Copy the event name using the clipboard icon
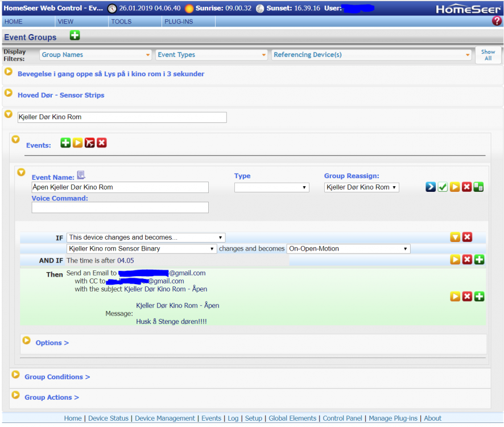Viewport: 504px width, 427px height. tap(80, 175)
